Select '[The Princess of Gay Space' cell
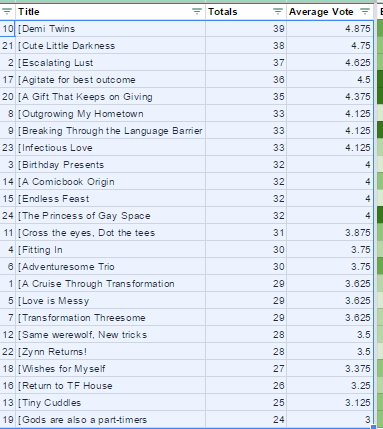Viewport: 383px width, 429px height. point(111,216)
